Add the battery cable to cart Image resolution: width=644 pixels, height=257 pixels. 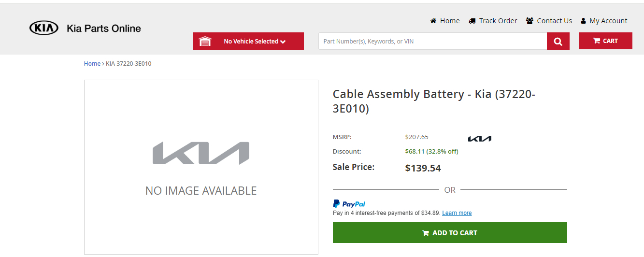[449, 233]
